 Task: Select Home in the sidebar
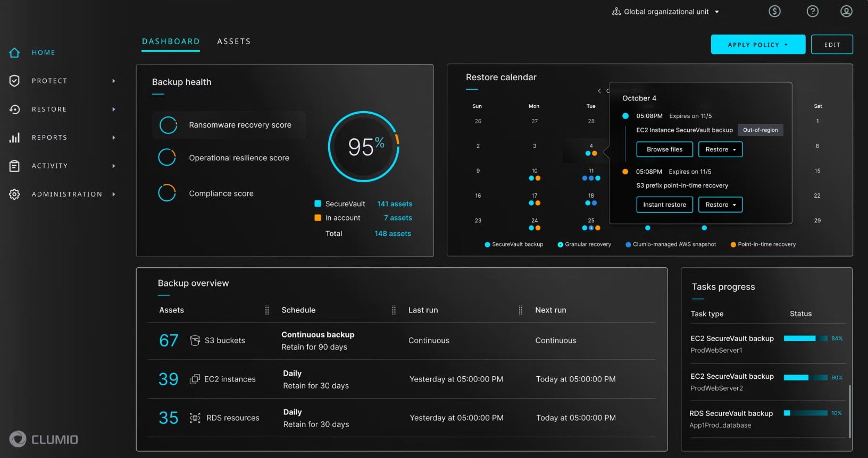coord(44,53)
